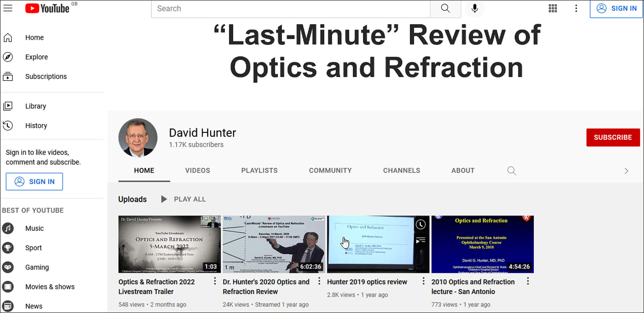
Task: Switch to the PLAYLISTS tab
Action: pyautogui.click(x=259, y=170)
